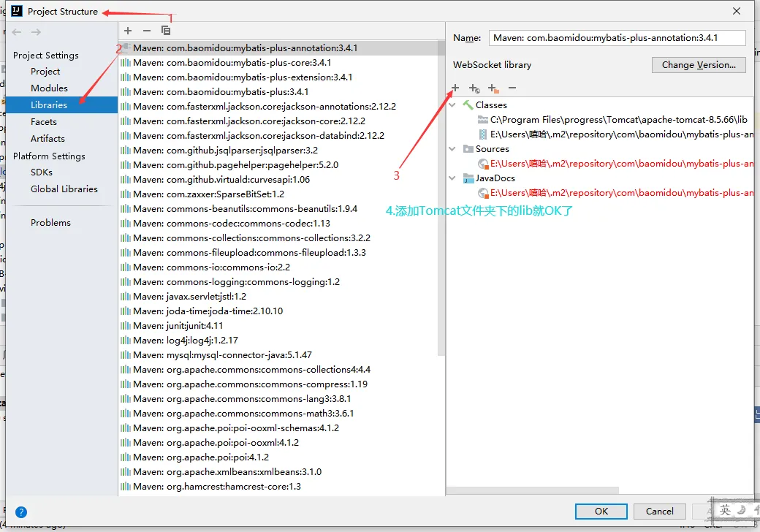The image size is (760, 532).
Task: Click the Change Version... button
Action: pos(699,65)
